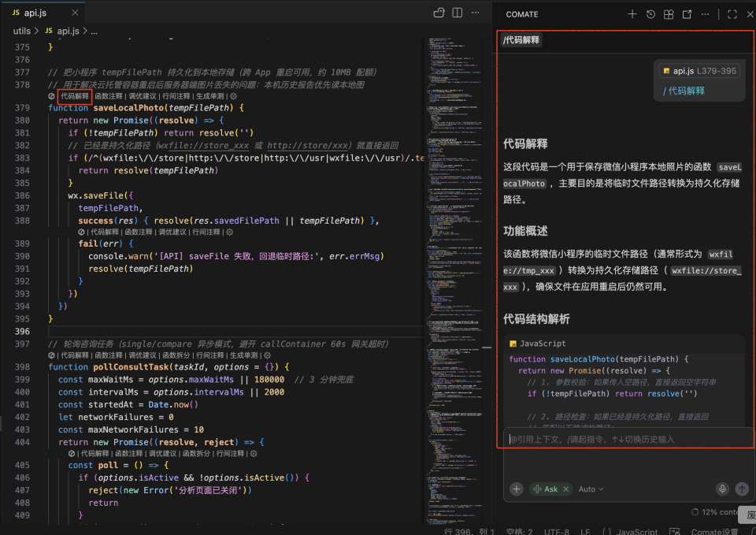Click 调优建议 code lens above saveLocalPhoto
The image size is (756, 535).
143,96
